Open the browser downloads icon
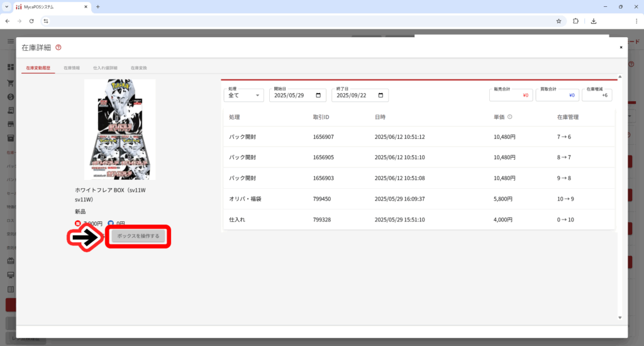Viewport: 644px width, 346px height. (x=593, y=21)
